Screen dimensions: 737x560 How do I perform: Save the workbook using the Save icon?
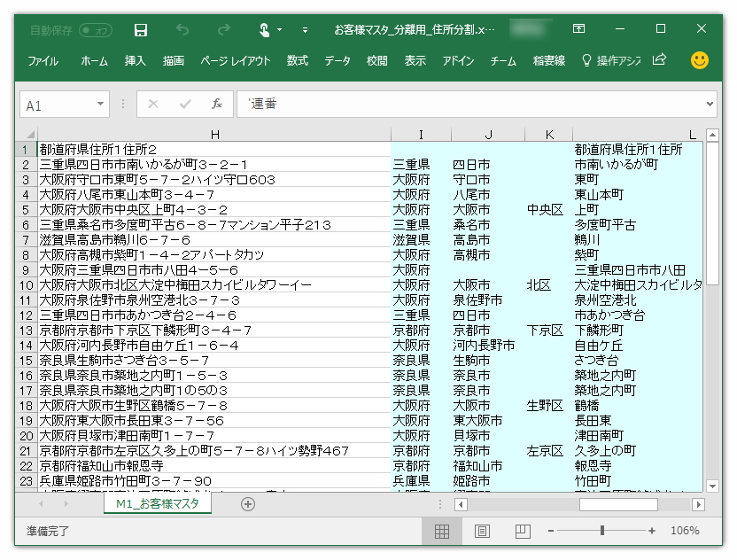(x=141, y=28)
